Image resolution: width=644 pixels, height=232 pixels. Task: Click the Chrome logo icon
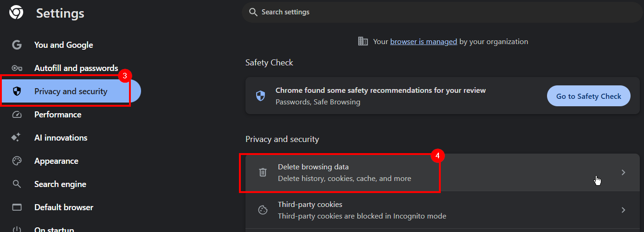point(16,13)
